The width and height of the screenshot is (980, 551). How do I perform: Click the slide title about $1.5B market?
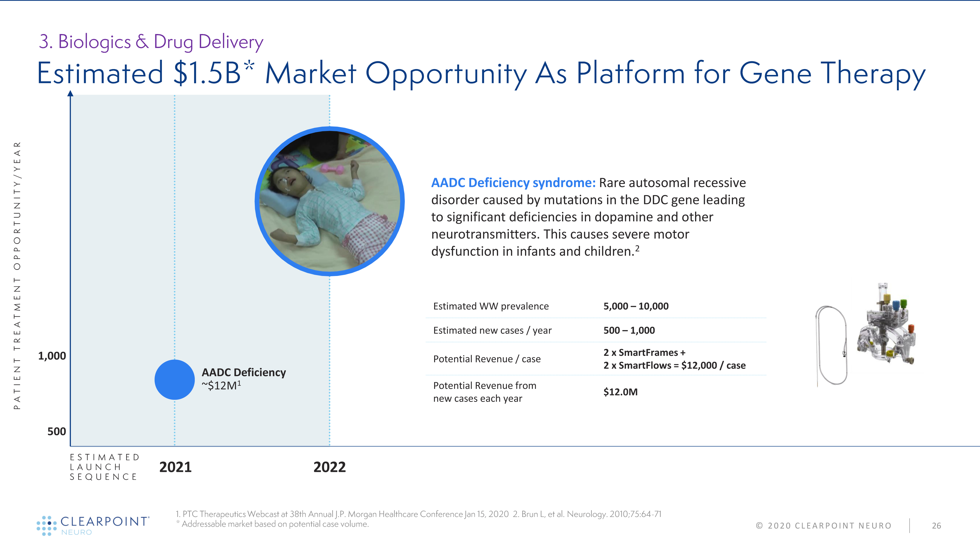[x=481, y=73]
